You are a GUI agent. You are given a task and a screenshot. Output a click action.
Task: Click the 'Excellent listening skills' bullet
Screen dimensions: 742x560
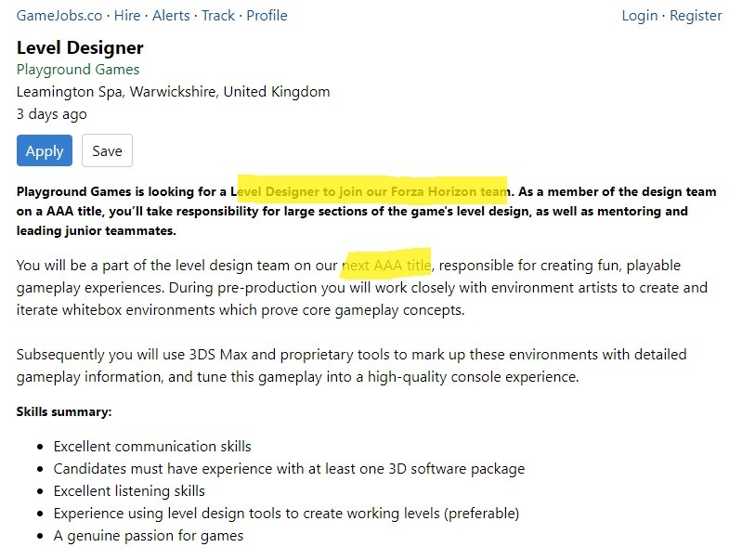(129, 490)
